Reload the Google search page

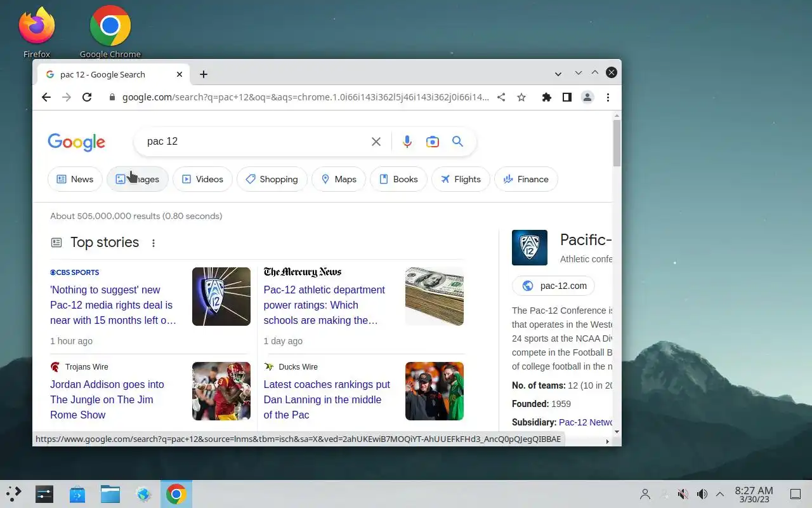(87, 97)
